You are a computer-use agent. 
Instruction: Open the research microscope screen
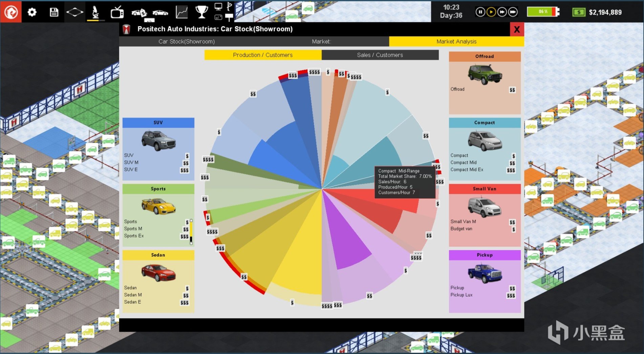(96, 12)
